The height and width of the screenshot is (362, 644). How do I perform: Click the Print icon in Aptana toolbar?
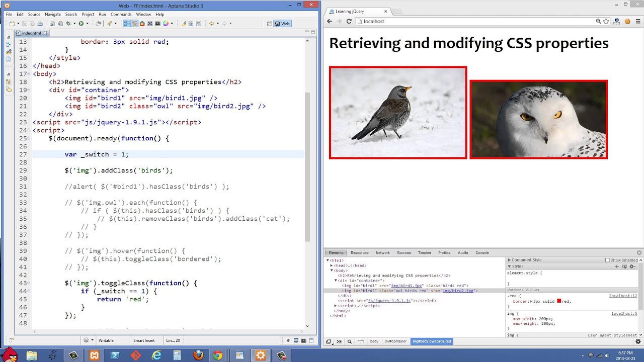pyautogui.click(x=40, y=24)
